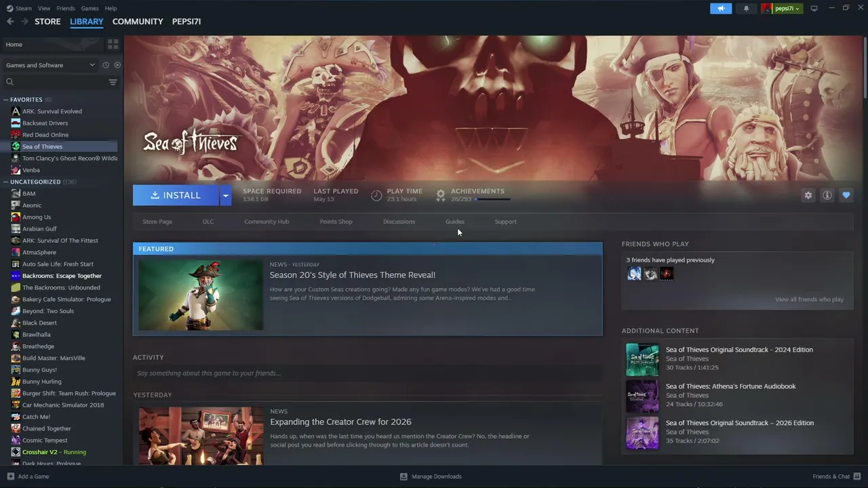The width and height of the screenshot is (868, 488).
Task: Click the achievements medal icon
Action: point(440,195)
